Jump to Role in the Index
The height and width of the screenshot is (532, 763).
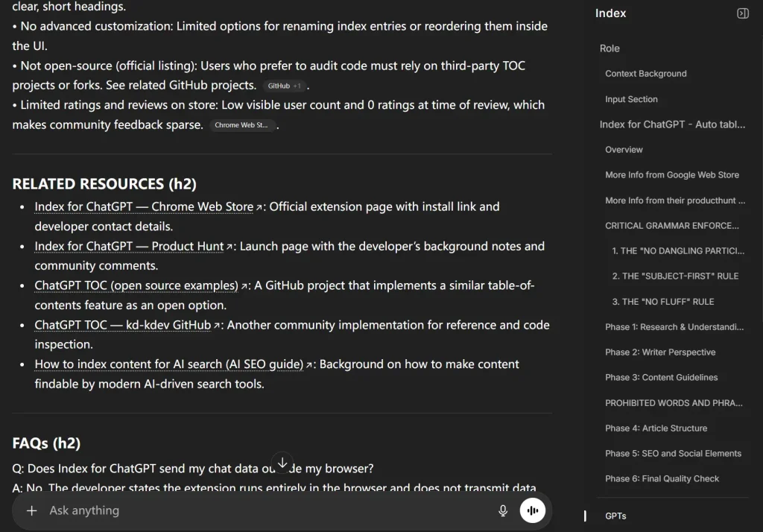click(x=610, y=48)
